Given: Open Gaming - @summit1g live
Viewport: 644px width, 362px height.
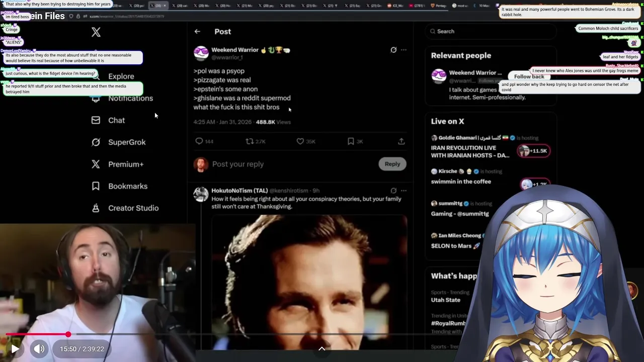Looking at the screenshot, I should click(460, 214).
